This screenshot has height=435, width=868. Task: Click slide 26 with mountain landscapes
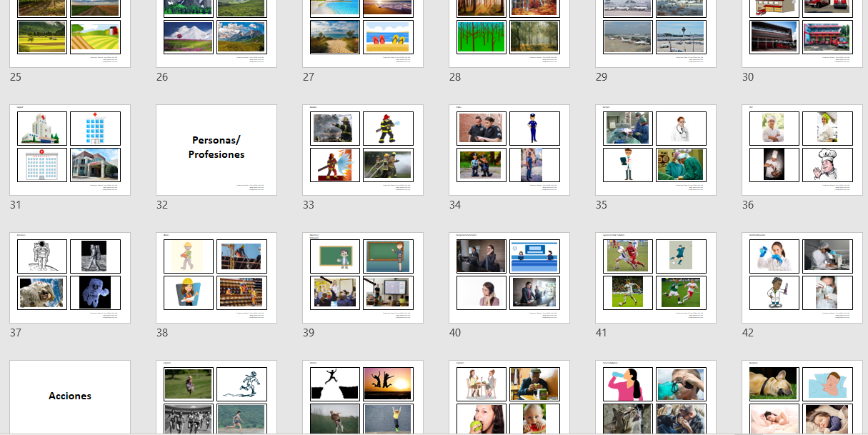coord(216,32)
